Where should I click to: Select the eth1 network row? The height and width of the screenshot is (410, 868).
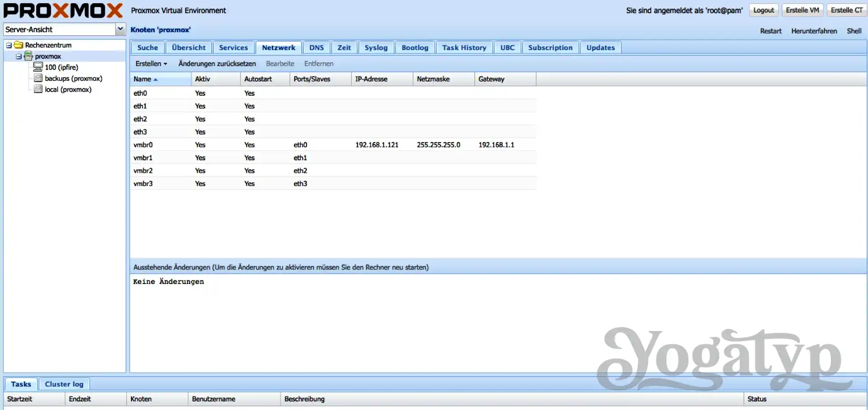pos(333,106)
